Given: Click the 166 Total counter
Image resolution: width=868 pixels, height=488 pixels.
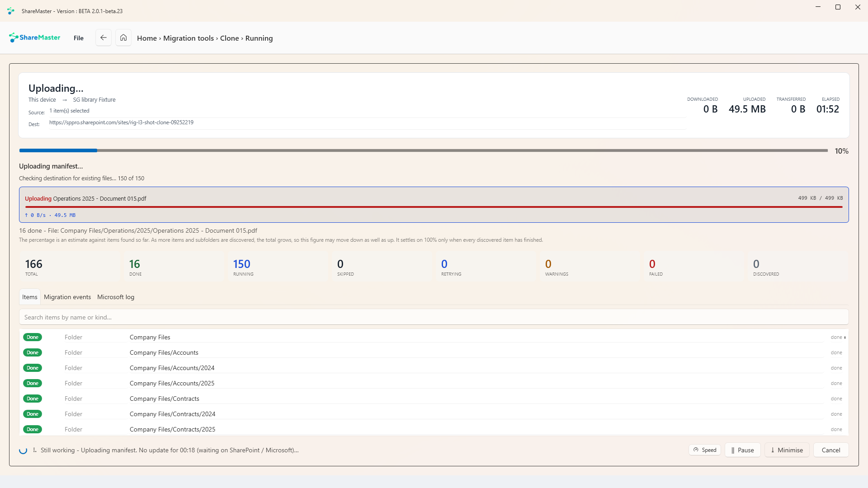Looking at the screenshot, I should coord(69,267).
